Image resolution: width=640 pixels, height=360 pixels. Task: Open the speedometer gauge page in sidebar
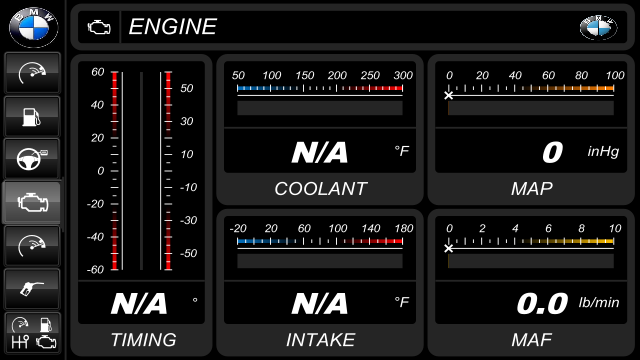click(x=32, y=73)
